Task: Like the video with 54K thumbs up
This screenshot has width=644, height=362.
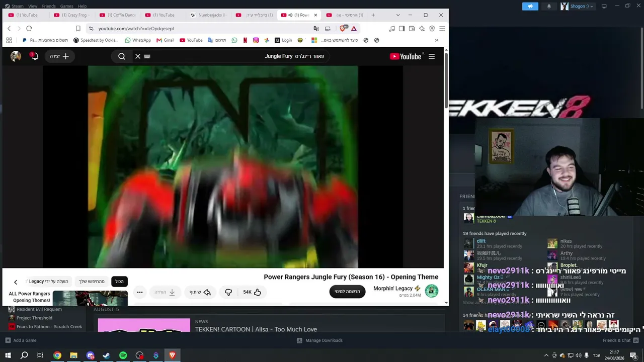Action: (x=252, y=292)
